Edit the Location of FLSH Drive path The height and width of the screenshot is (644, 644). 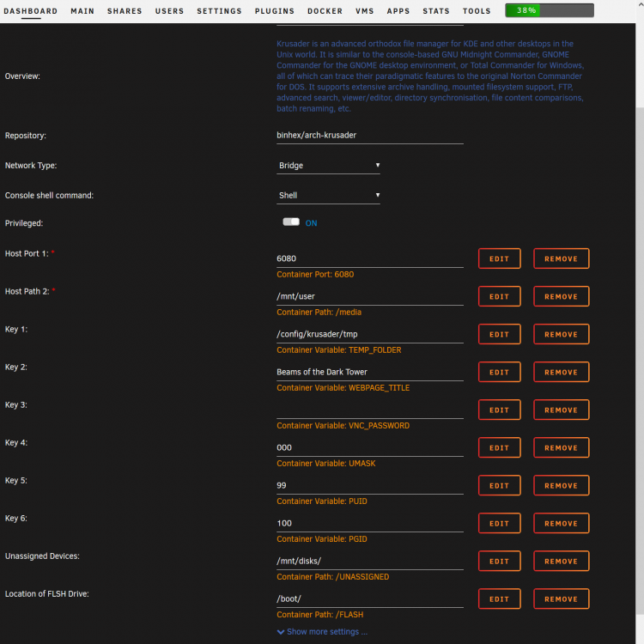[x=500, y=598]
